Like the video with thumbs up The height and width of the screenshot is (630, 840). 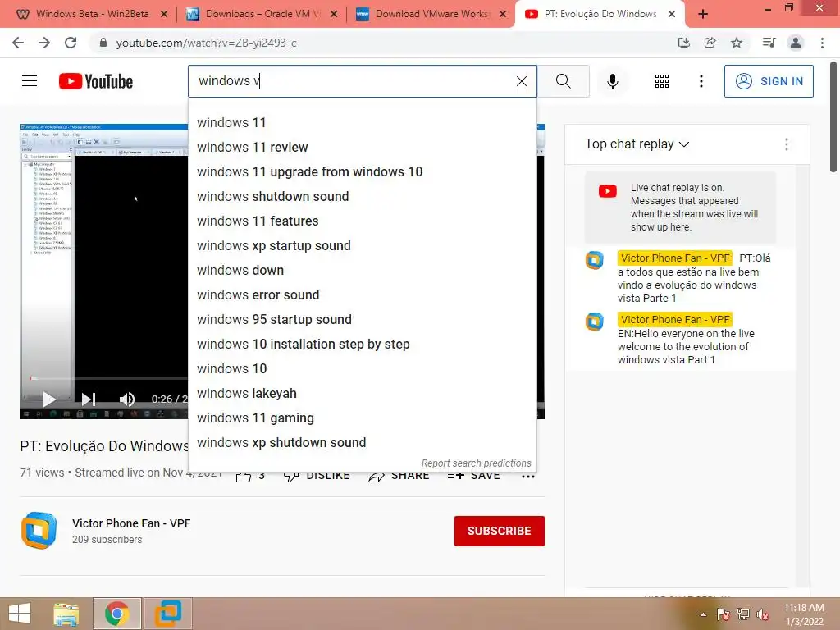243,476
